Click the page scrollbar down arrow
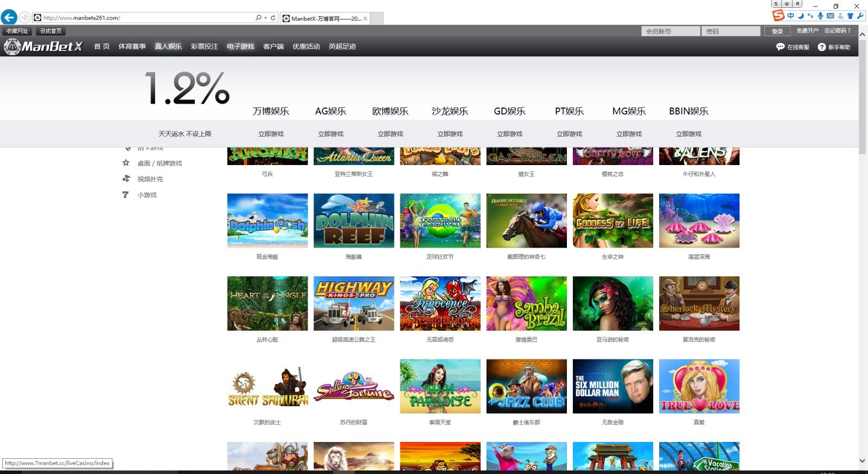Screen dimensions: 868x474 coord(862,461)
